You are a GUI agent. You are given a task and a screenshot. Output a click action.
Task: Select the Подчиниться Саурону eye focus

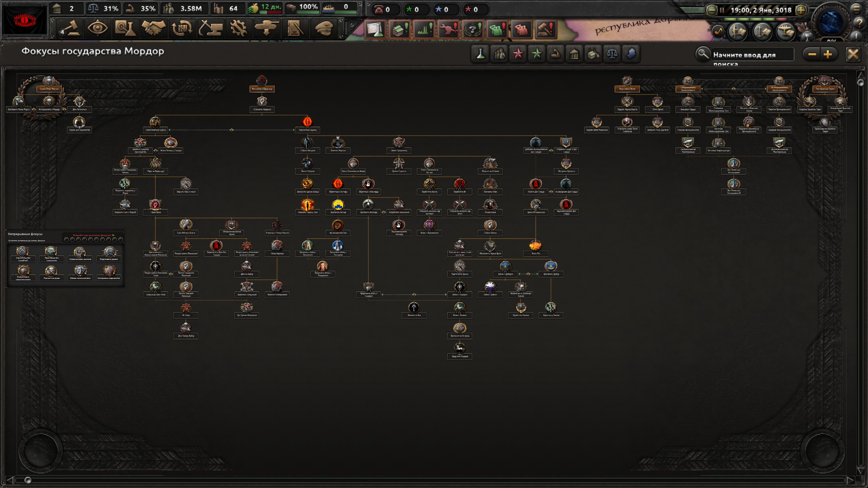pos(307,124)
